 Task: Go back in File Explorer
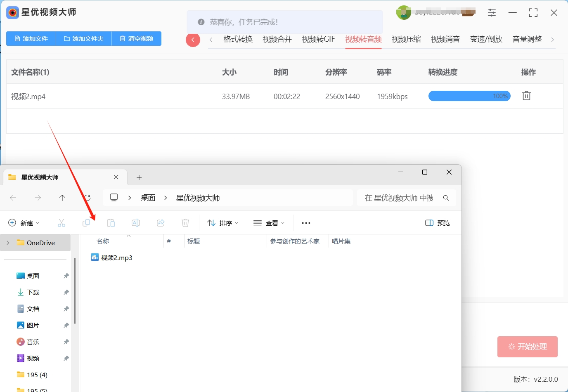coord(13,198)
